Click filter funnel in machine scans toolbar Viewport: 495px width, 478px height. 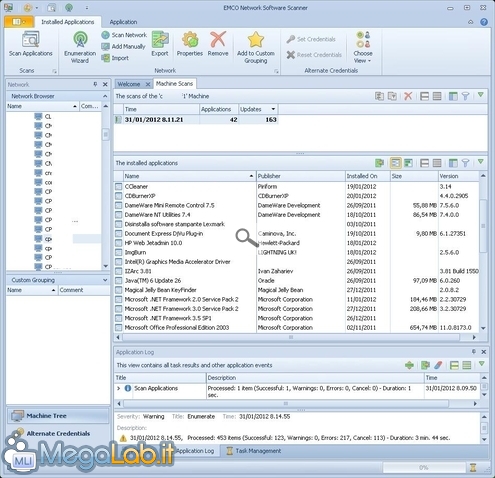click(x=466, y=96)
